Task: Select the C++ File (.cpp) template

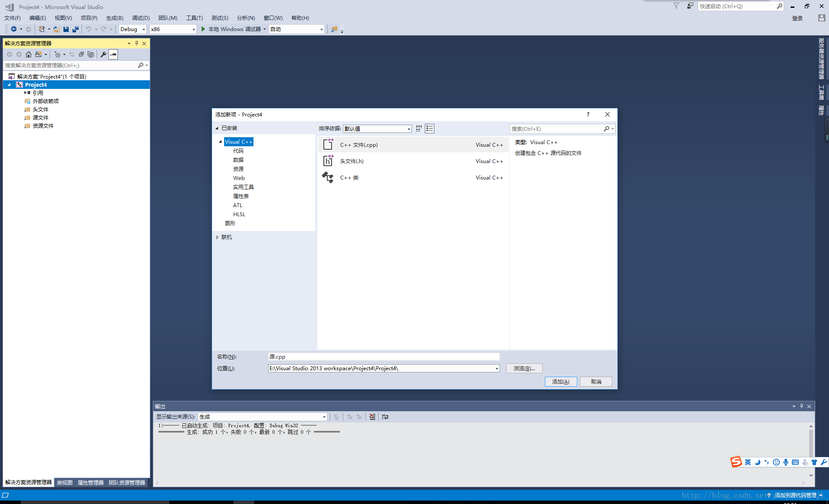Action: tap(413, 145)
